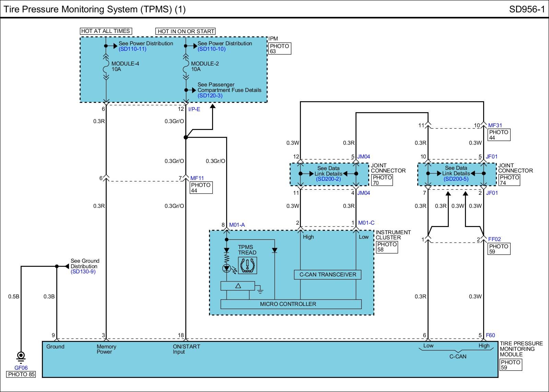Image resolution: width=549 pixels, height=392 pixels.
Task: Select the MODULE-2 10A fuse symbol
Action: click(x=186, y=67)
